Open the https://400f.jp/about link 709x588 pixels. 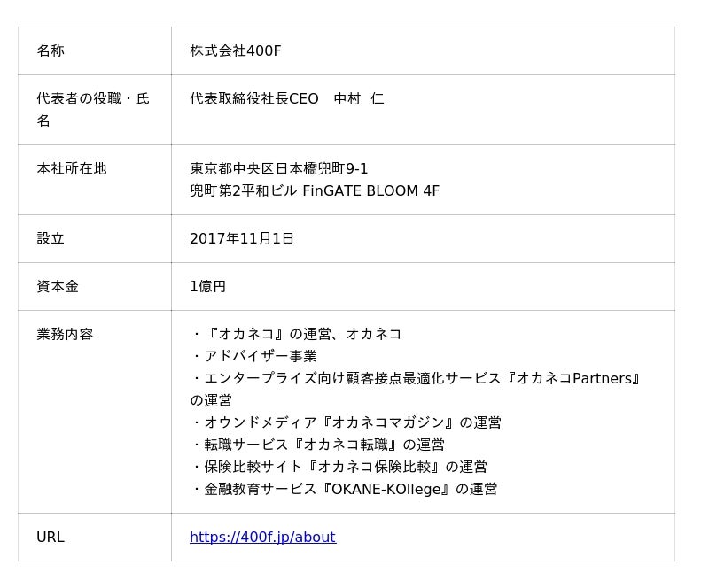262,537
